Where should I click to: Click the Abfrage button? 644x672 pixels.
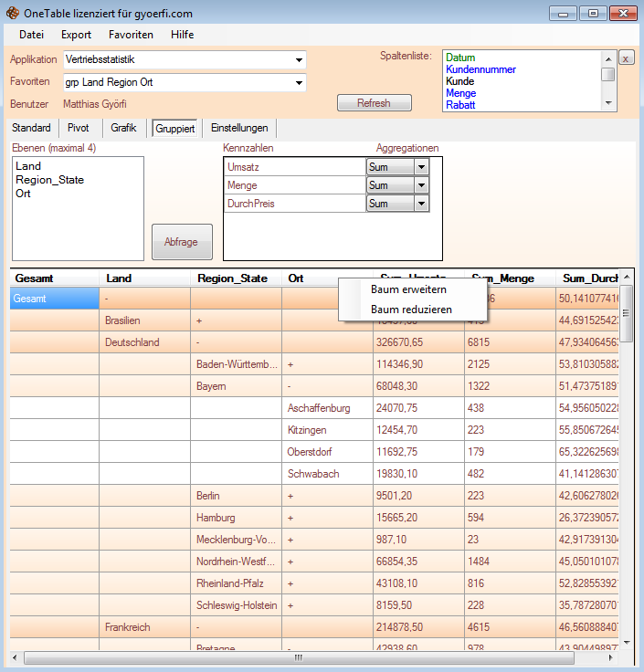(182, 242)
